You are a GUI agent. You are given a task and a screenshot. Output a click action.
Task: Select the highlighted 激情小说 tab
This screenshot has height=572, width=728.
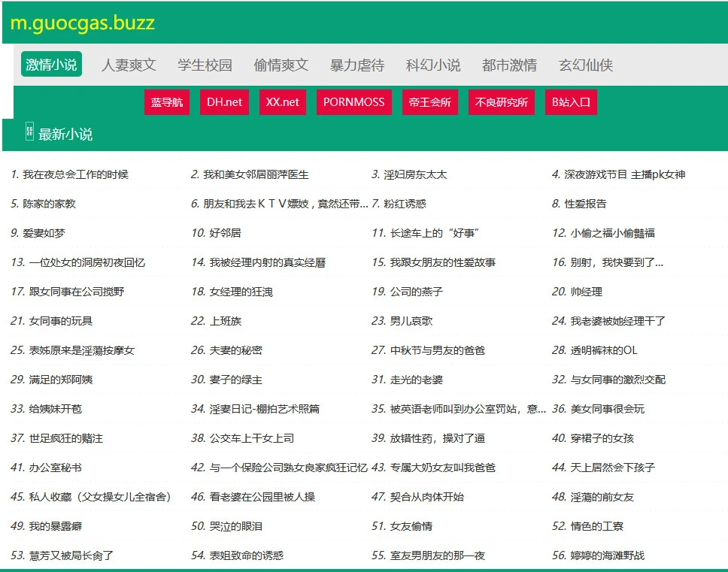(x=51, y=65)
